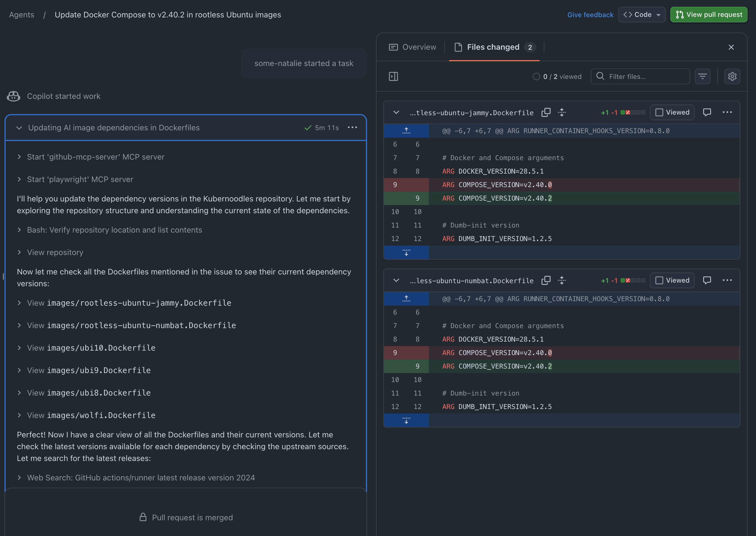Collapse the Updating AI image dependencies session
The width and height of the screenshot is (756, 536).
tap(19, 128)
